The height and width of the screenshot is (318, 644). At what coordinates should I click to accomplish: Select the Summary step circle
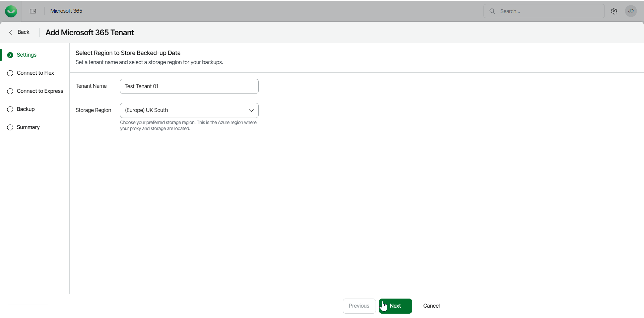pyautogui.click(x=10, y=127)
